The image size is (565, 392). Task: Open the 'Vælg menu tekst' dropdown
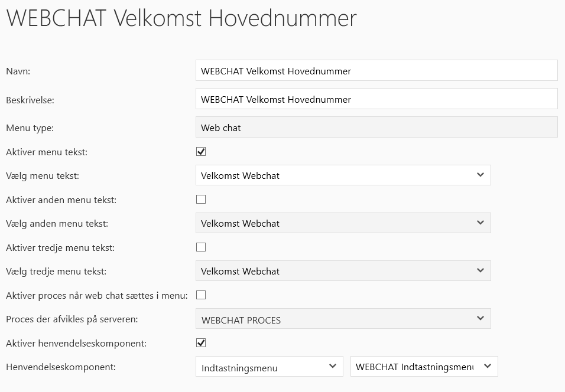pos(343,175)
